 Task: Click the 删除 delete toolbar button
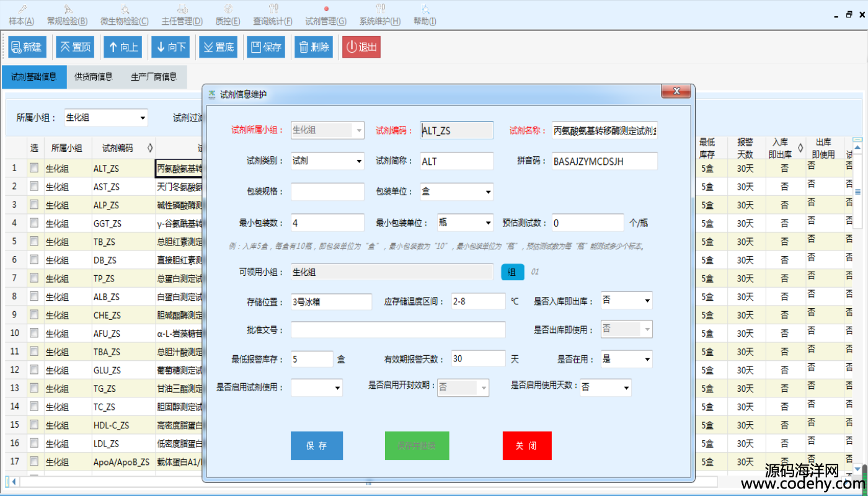click(x=314, y=46)
